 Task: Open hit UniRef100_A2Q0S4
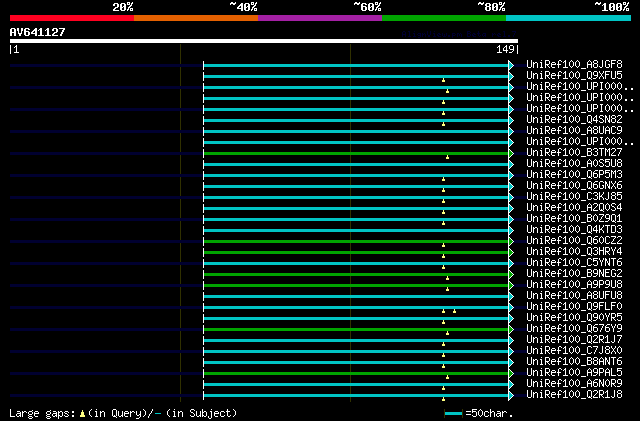pyautogui.click(x=574, y=208)
